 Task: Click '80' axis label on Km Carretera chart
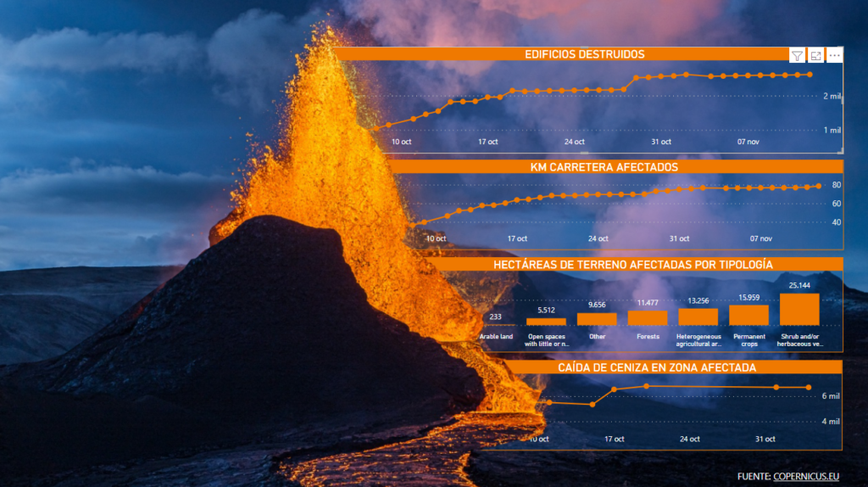click(x=837, y=185)
